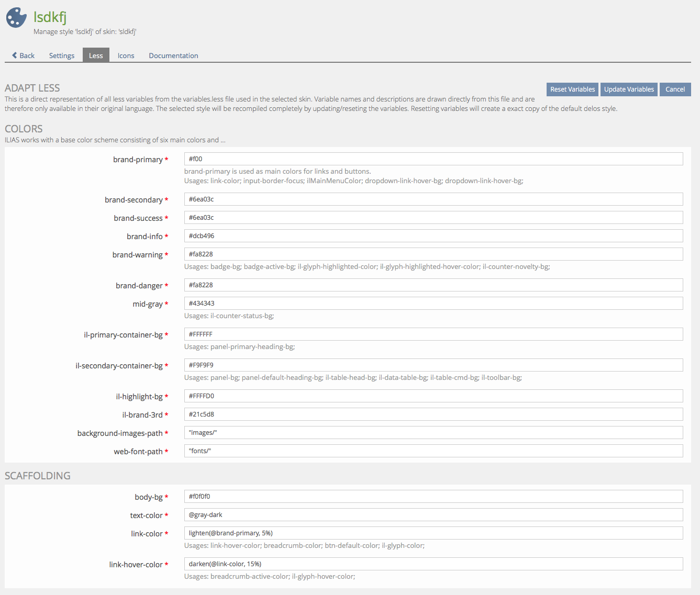Click the Update Variables button
The width and height of the screenshot is (700, 595).
pos(629,89)
